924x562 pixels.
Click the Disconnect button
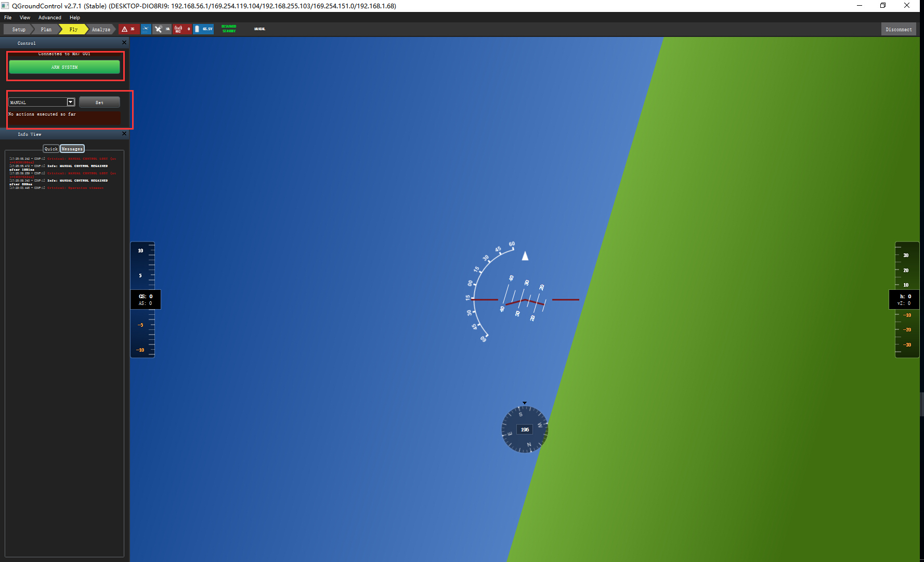pyautogui.click(x=899, y=29)
